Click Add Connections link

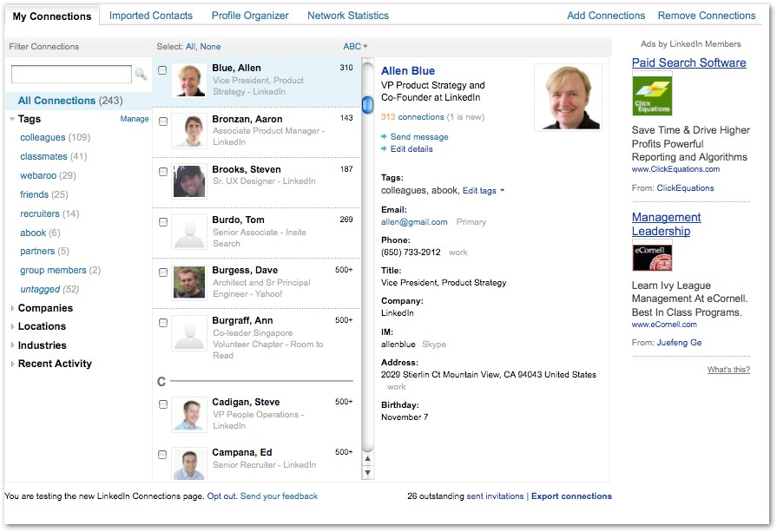click(606, 16)
